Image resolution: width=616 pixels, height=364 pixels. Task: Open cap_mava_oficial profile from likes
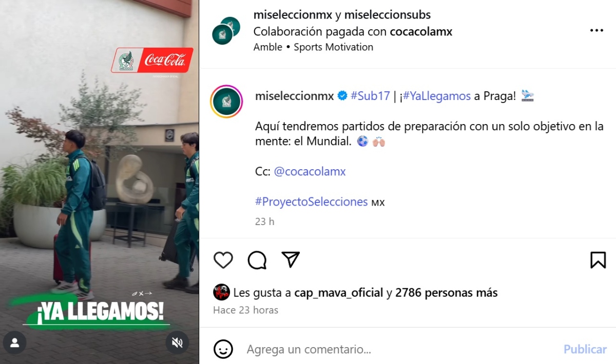pos(339,293)
